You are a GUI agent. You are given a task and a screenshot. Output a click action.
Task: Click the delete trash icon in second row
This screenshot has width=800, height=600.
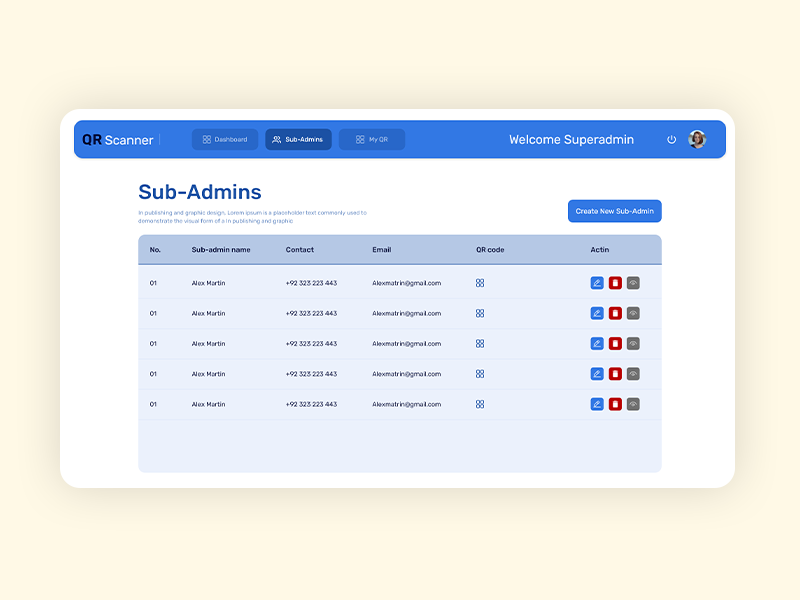615,313
